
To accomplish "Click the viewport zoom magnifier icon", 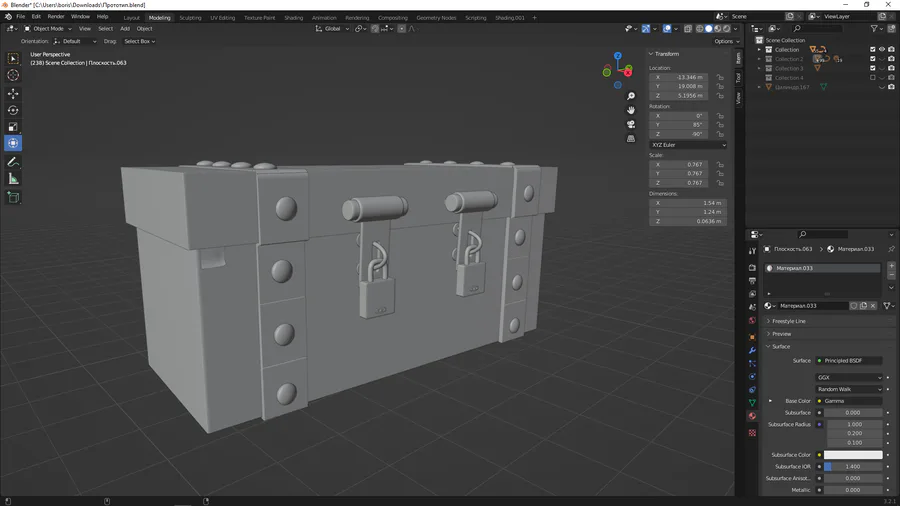I will coord(631,96).
